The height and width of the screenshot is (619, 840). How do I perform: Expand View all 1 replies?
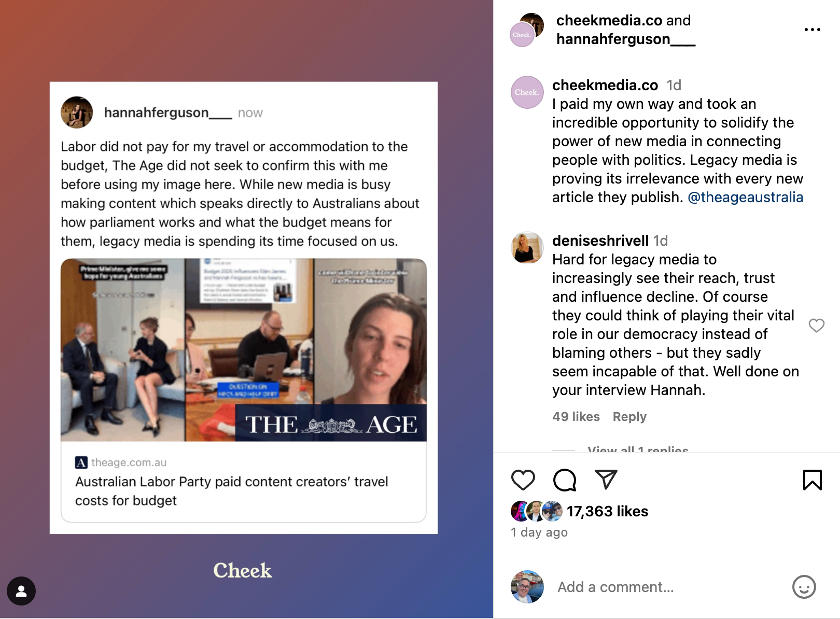(x=638, y=449)
